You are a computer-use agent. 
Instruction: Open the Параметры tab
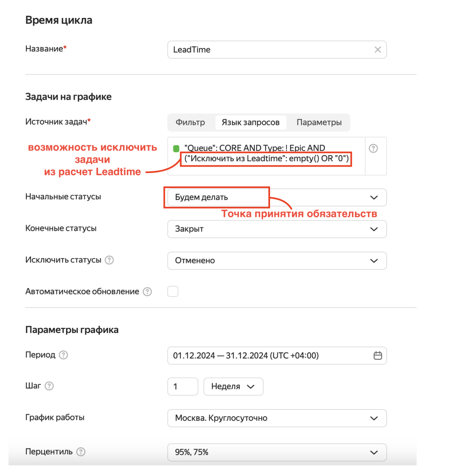(318, 122)
